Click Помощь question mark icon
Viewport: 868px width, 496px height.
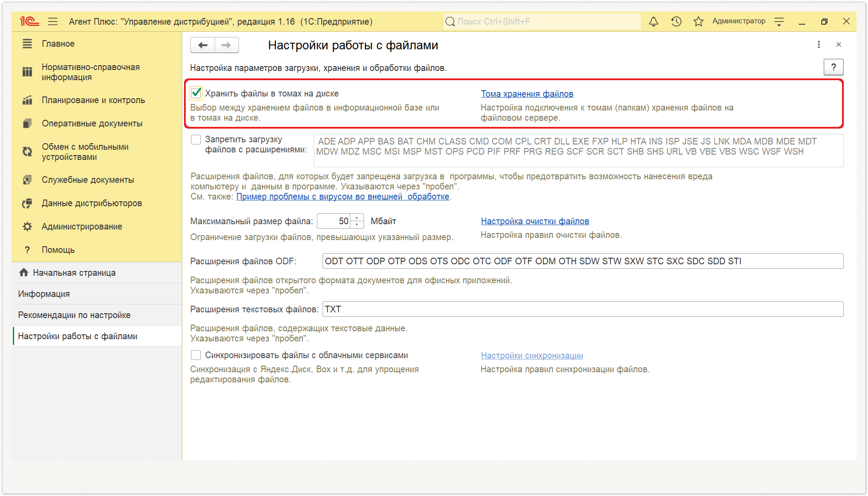click(27, 250)
